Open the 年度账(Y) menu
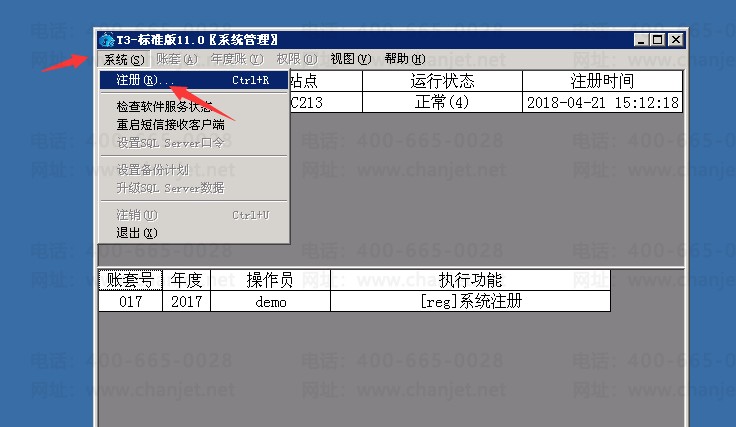Screen dimensions: 736x427 pyautogui.click(x=237, y=60)
